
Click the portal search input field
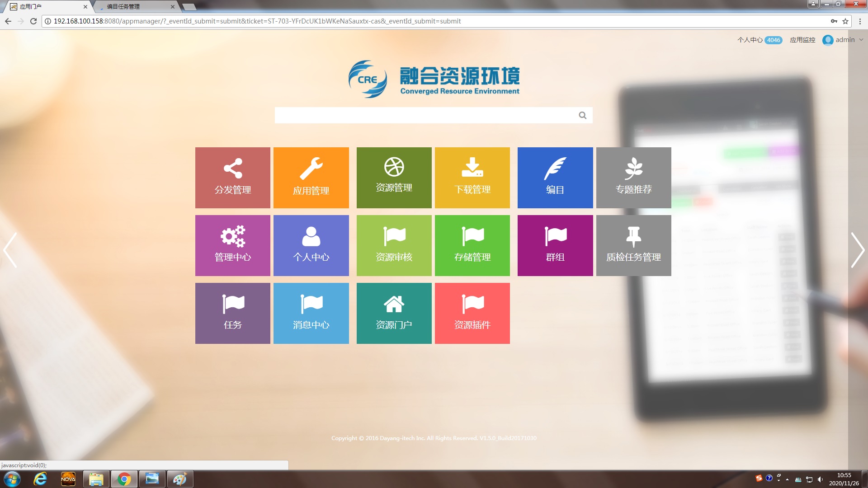point(425,115)
